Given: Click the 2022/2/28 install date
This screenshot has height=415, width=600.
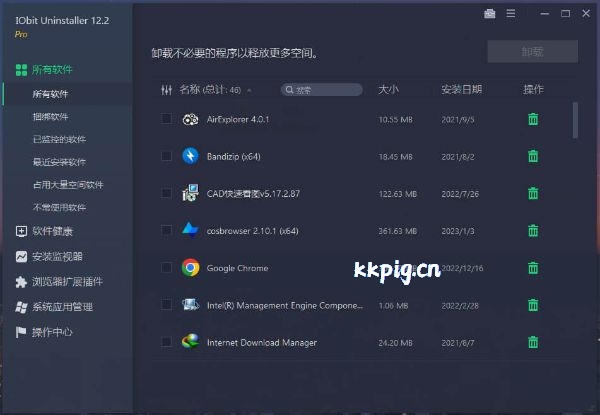Looking at the screenshot, I should click(x=460, y=306).
